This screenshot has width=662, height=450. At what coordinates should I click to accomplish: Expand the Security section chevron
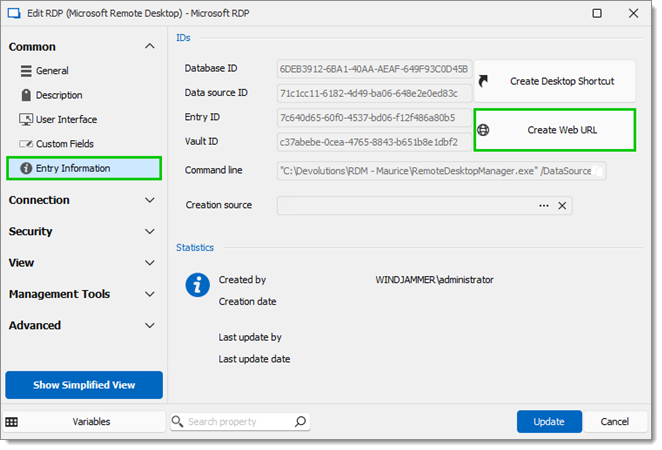point(150,231)
